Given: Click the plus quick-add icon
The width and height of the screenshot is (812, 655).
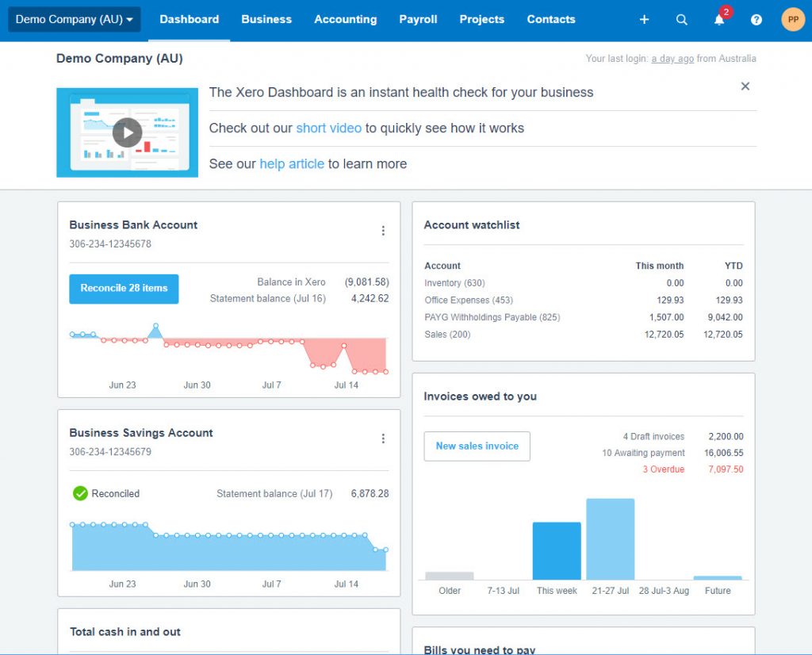Looking at the screenshot, I should pos(644,20).
